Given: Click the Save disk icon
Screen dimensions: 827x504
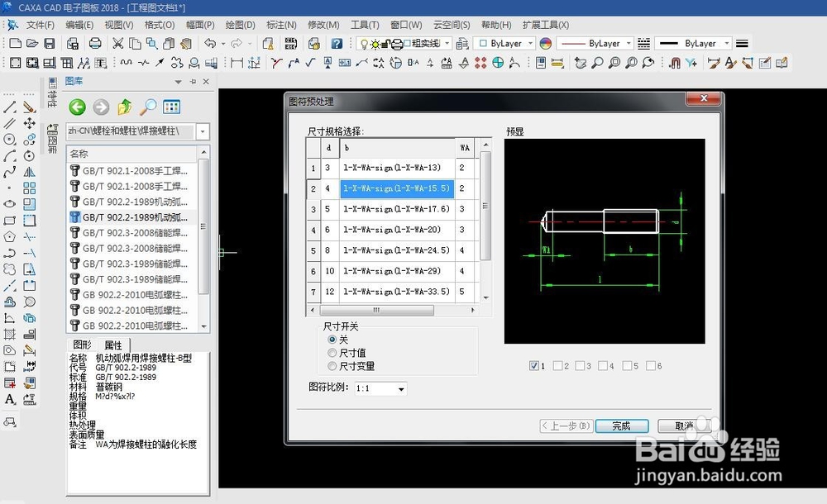Looking at the screenshot, I should [x=49, y=43].
